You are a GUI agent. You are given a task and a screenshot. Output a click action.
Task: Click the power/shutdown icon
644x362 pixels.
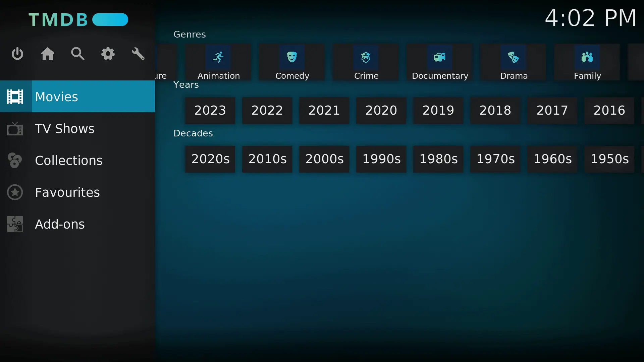tap(17, 54)
